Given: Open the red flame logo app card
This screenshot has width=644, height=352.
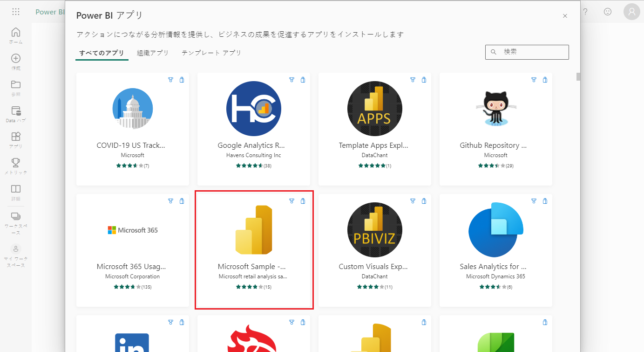Looking at the screenshot, I should point(254,334).
